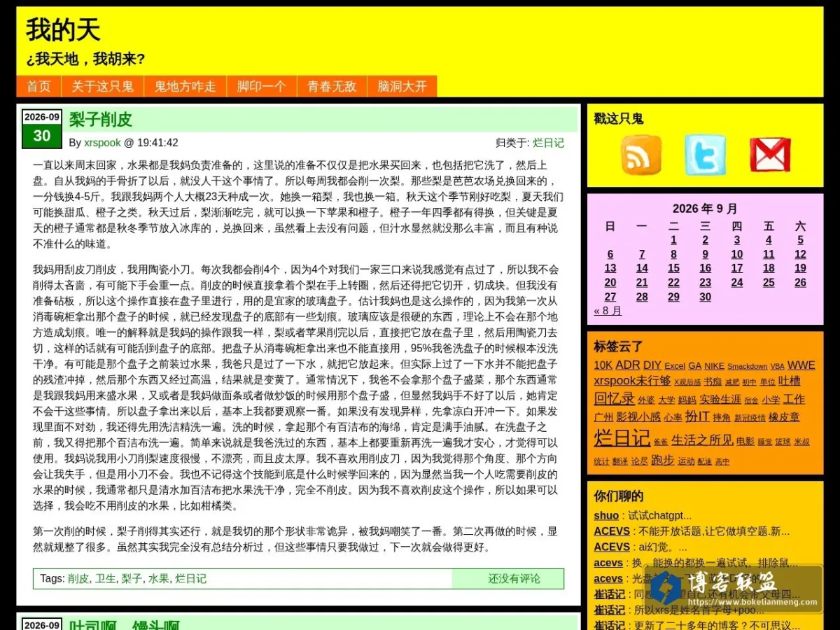Open commenter shuo's link
This screenshot has height=630, width=840.
pyautogui.click(x=606, y=515)
